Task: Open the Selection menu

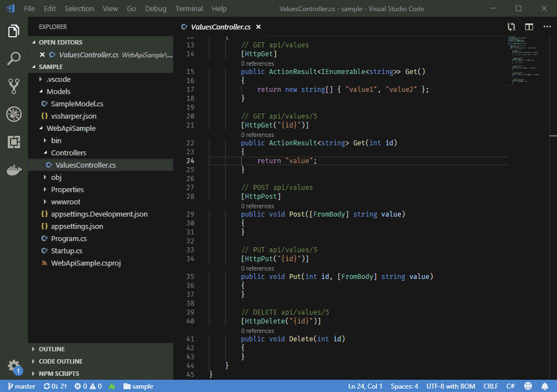Action: pyautogui.click(x=79, y=8)
